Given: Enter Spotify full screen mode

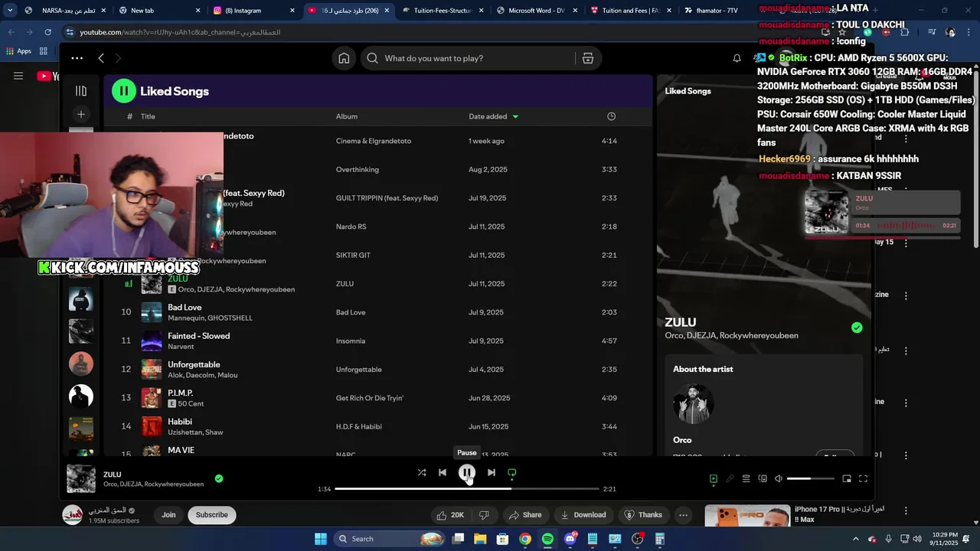Looking at the screenshot, I should (x=863, y=479).
